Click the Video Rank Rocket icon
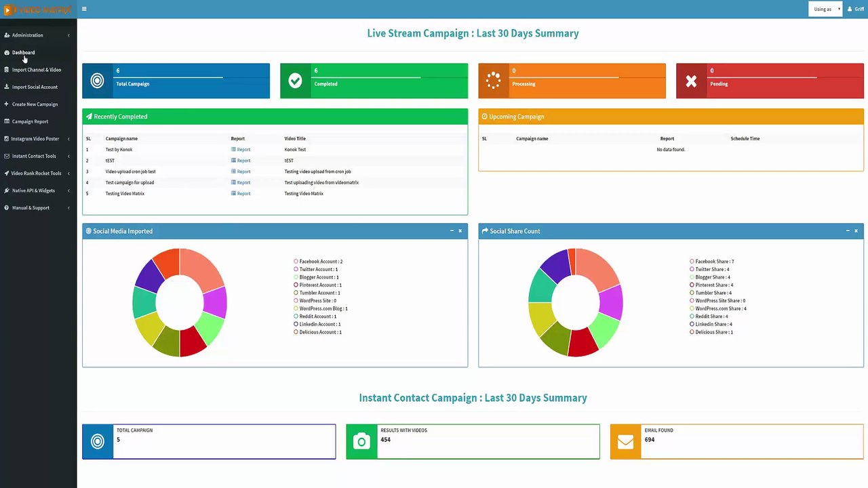Viewport: 868px width, 488px height. click(7, 174)
